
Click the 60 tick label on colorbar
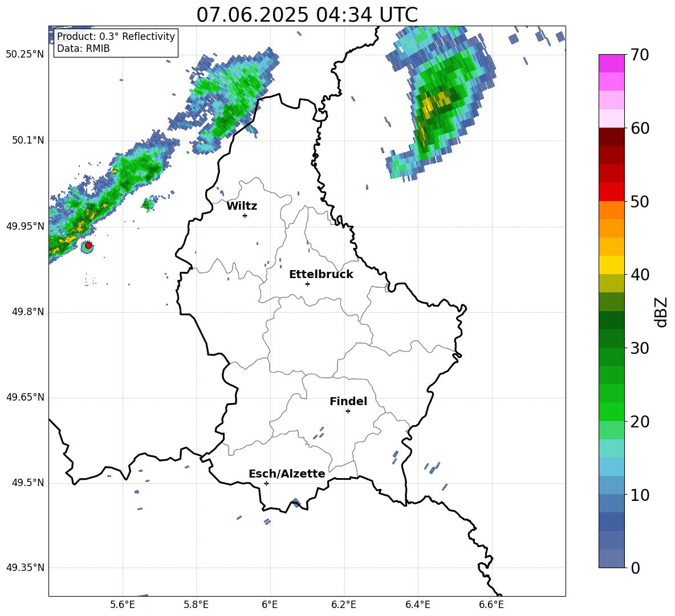pyautogui.click(x=640, y=128)
